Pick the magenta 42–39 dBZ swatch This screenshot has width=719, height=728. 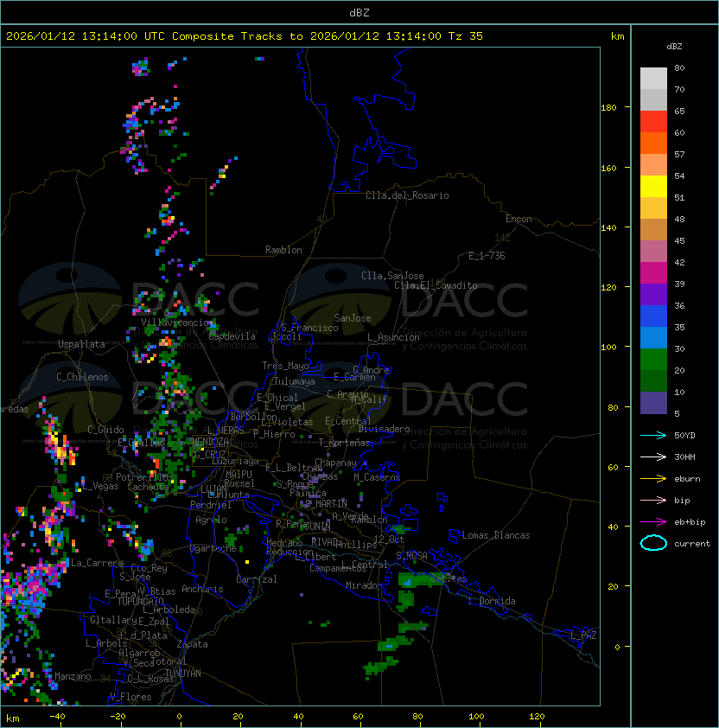pyautogui.click(x=653, y=273)
